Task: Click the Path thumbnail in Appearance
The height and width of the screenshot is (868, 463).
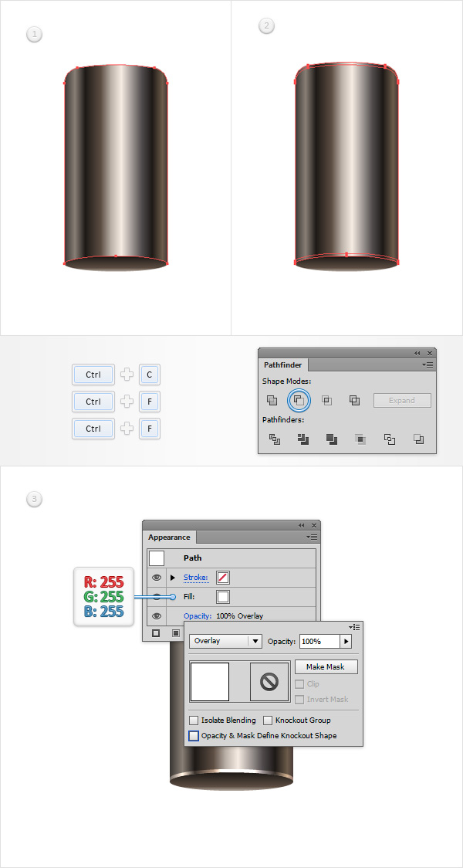Action: 157,558
